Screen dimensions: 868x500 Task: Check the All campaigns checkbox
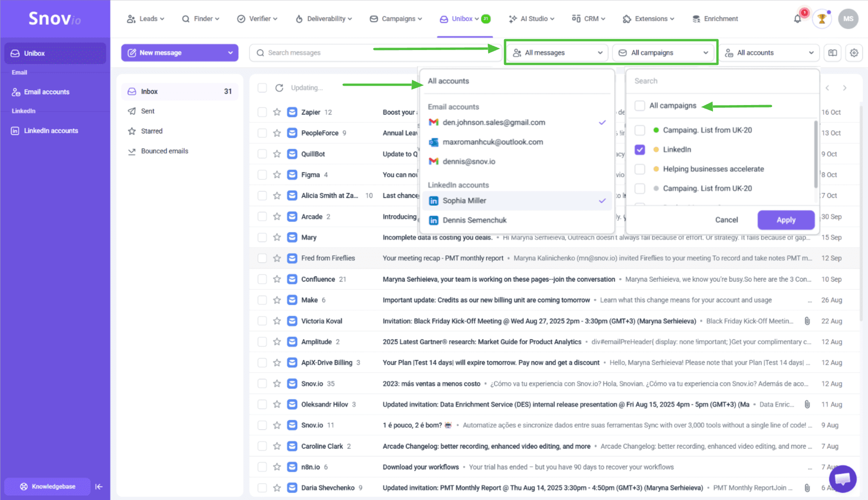pyautogui.click(x=640, y=106)
